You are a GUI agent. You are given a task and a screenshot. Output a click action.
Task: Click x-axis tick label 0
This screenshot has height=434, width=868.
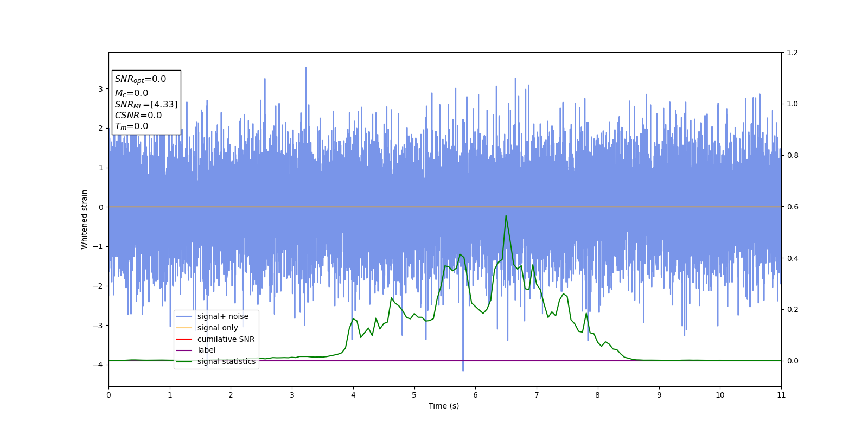[108, 395]
